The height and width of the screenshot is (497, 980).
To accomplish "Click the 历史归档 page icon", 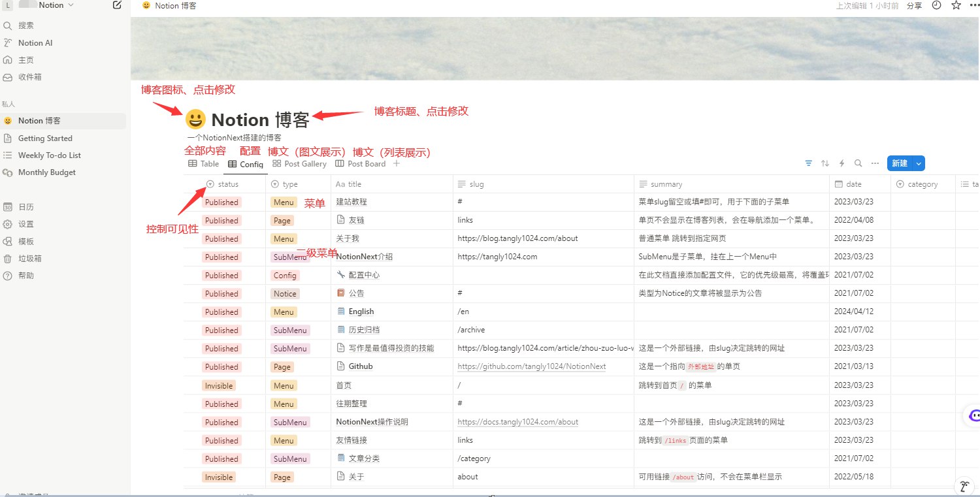I will tap(340, 330).
